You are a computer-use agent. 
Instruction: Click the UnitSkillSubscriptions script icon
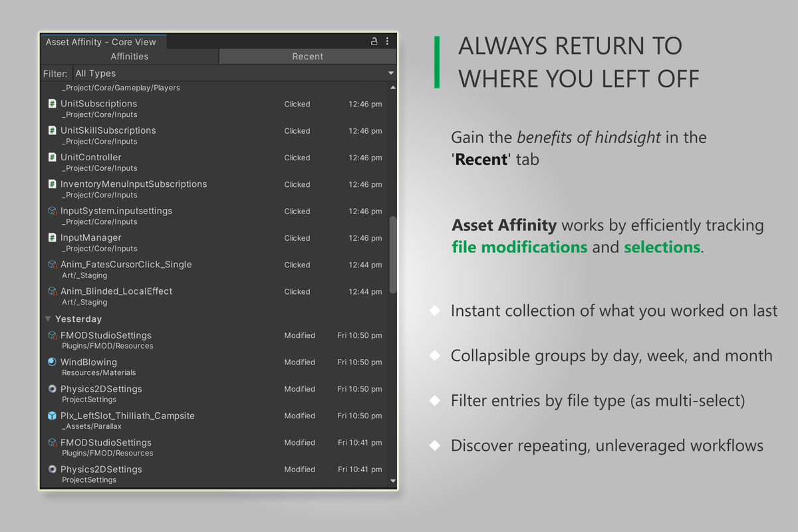(52, 130)
